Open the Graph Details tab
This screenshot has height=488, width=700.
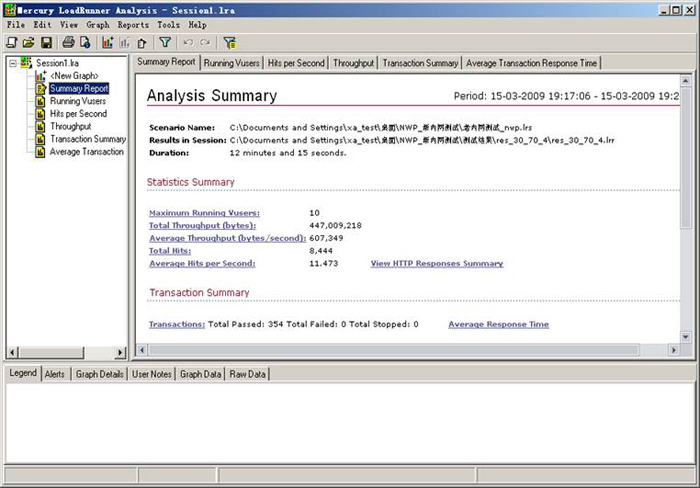click(x=100, y=374)
